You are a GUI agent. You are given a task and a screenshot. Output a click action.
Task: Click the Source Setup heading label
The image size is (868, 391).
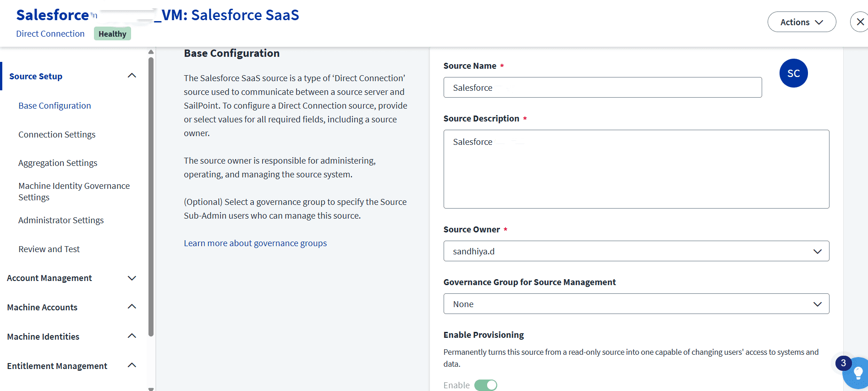(x=36, y=76)
